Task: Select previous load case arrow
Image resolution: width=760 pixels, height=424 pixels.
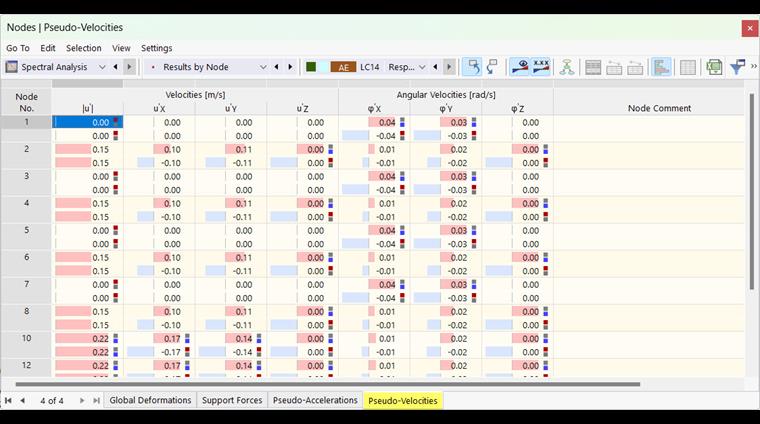Action: click(x=435, y=67)
